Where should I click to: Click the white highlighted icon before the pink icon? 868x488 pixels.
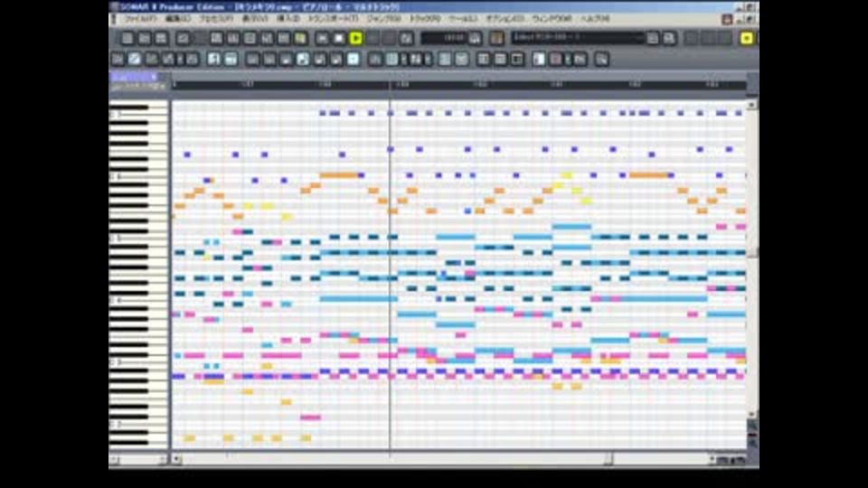[x=539, y=60]
